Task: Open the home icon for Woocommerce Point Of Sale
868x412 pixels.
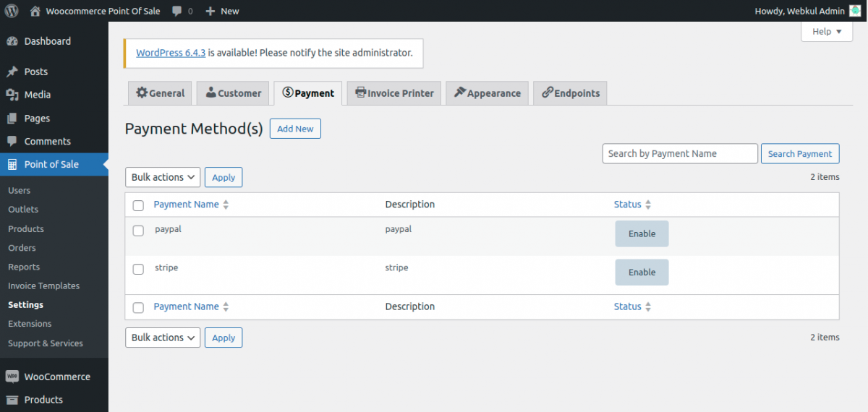Action: [35, 11]
